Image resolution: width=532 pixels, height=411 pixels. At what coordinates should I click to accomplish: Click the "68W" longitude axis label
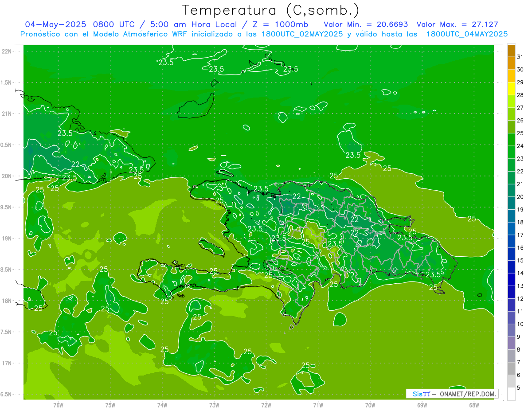(x=474, y=405)
